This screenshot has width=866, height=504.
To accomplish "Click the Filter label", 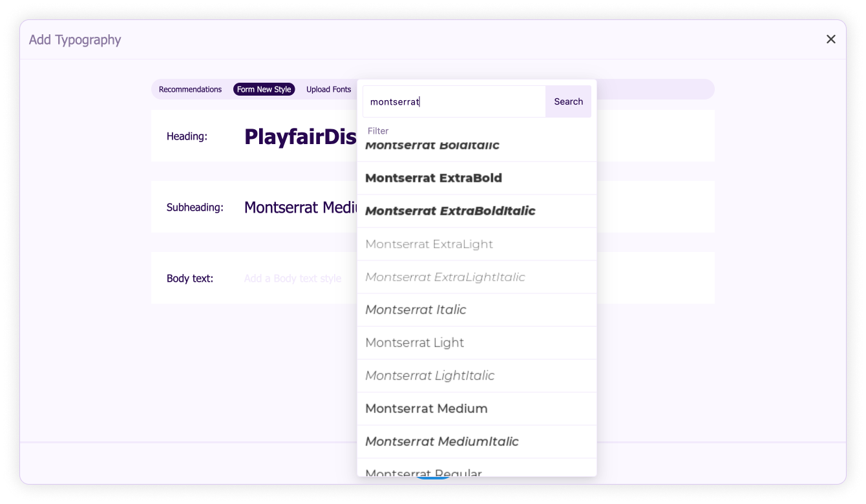I will pyautogui.click(x=378, y=131).
